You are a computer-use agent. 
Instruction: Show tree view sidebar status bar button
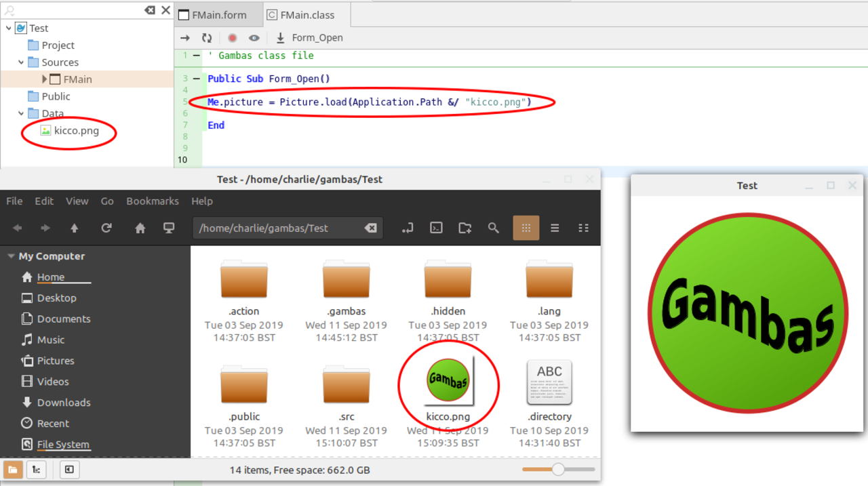36,470
